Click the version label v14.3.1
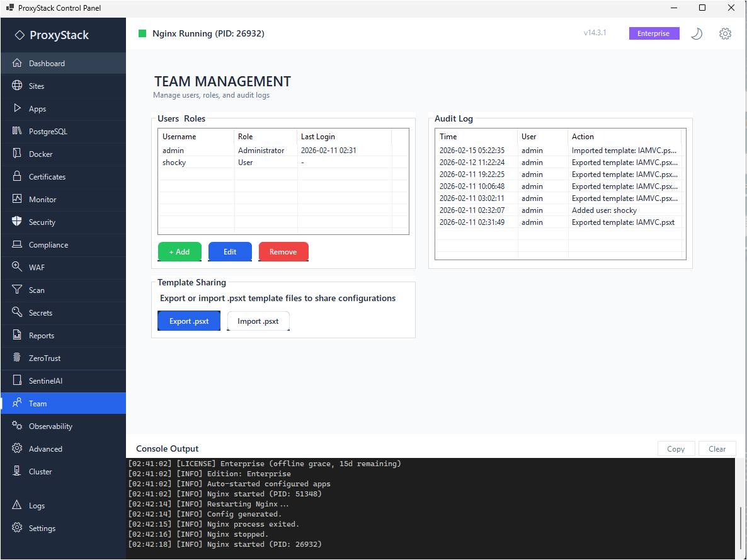Viewport: 747px width, 560px height. tap(595, 33)
